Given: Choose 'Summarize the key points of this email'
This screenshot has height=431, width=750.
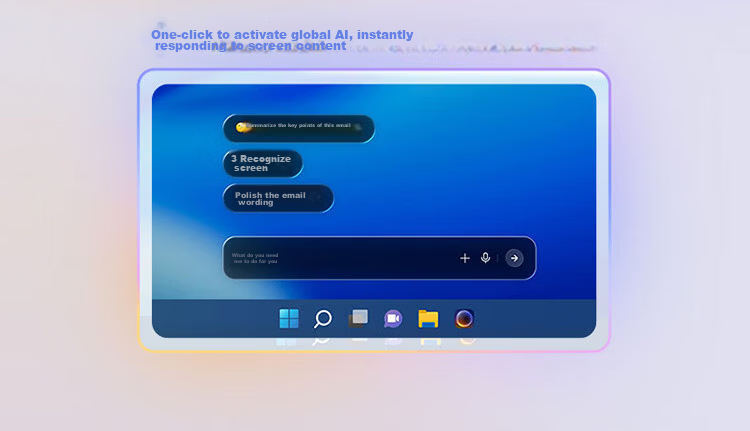Looking at the screenshot, I should point(299,129).
